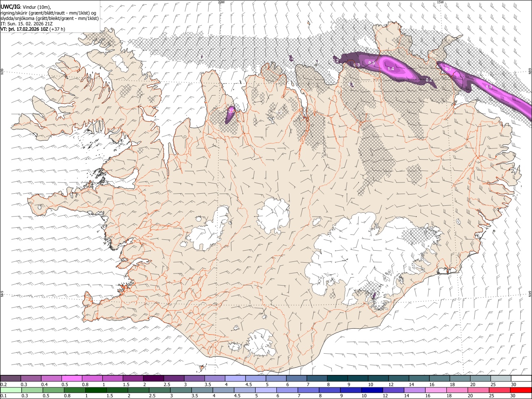
Task: Select the slate-blue 6 swatch in upper legend row
Action: point(297,378)
